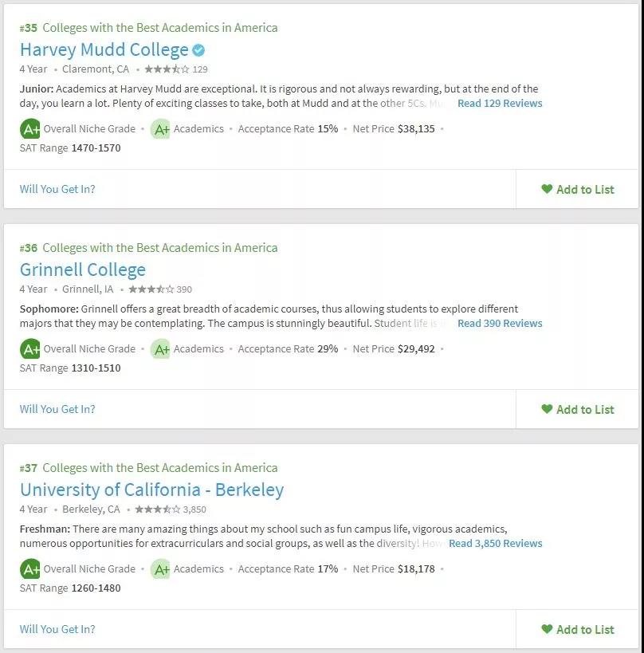The height and width of the screenshot is (653, 644).
Task: Click UC Berkeley's Academics A+ grade badge
Action: click(x=160, y=568)
